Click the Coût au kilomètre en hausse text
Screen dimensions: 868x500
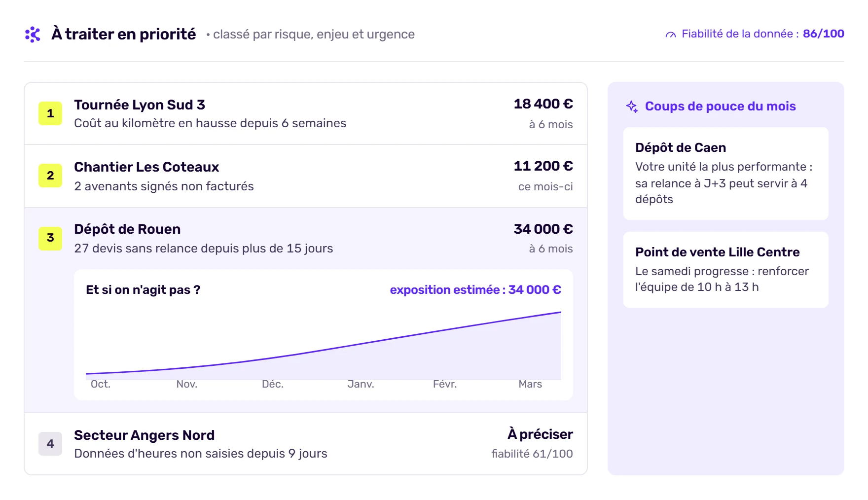pyautogui.click(x=210, y=123)
